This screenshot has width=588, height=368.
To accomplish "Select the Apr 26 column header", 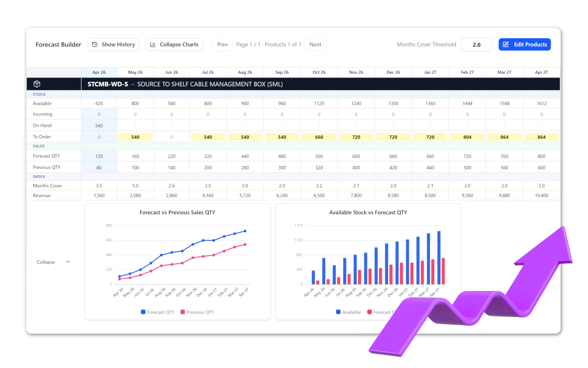I will pyautogui.click(x=99, y=72).
